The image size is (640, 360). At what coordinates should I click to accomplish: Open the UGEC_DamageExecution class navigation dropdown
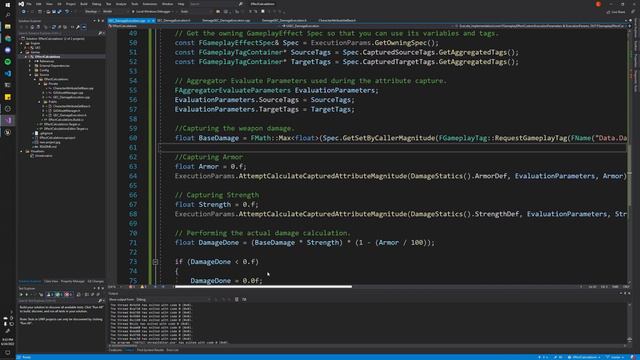pyautogui.click(x=369, y=26)
